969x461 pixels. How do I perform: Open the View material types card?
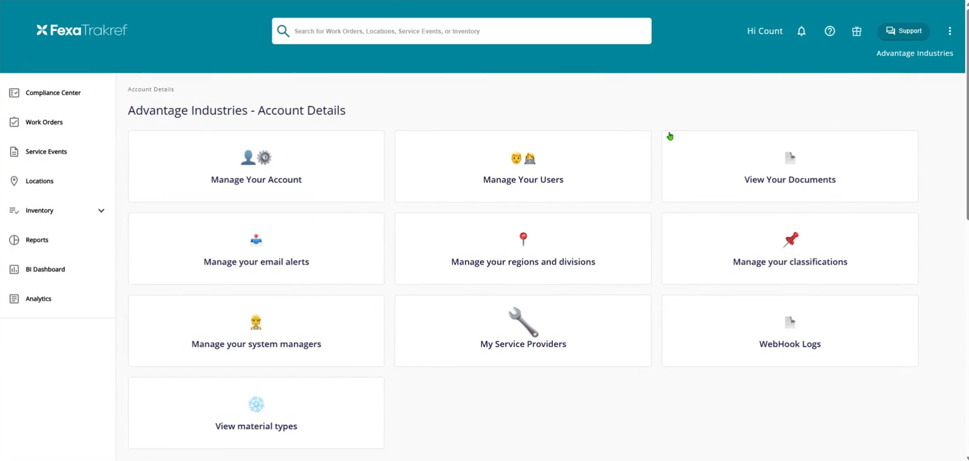coord(256,413)
